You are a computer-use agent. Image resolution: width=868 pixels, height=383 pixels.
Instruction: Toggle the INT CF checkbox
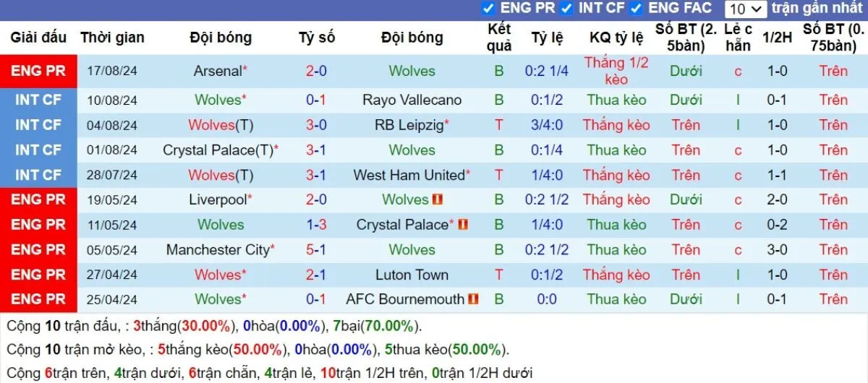(566, 9)
